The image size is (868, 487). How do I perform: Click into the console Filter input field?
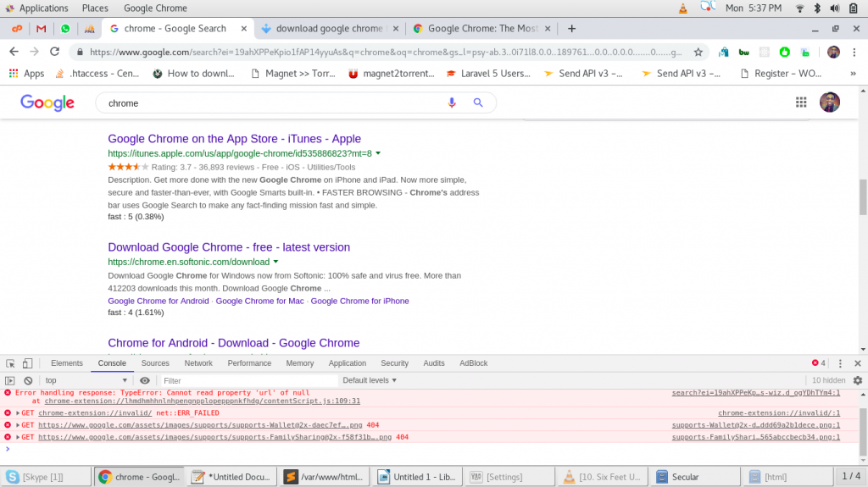[246, 381]
